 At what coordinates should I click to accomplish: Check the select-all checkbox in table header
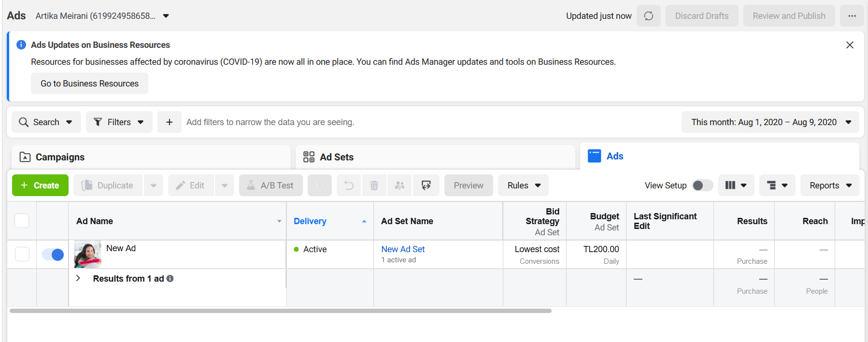(x=22, y=221)
